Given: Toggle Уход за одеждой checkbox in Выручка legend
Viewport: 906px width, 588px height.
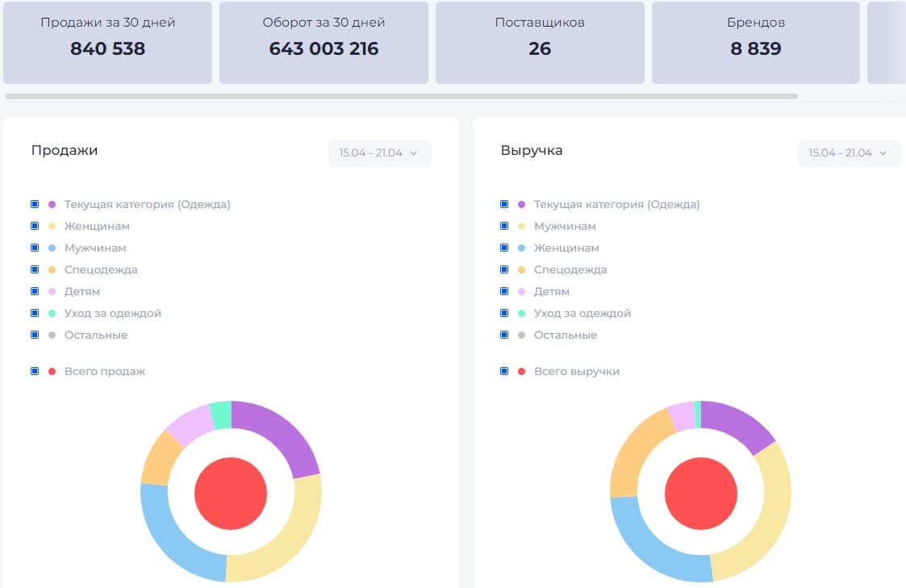Looking at the screenshot, I should click(x=504, y=313).
